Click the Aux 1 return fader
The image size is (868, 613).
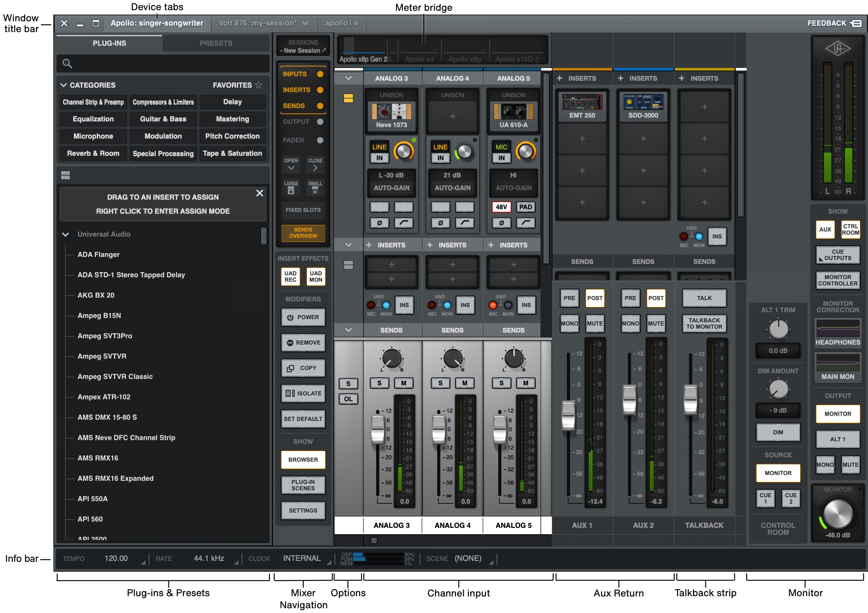coord(568,416)
